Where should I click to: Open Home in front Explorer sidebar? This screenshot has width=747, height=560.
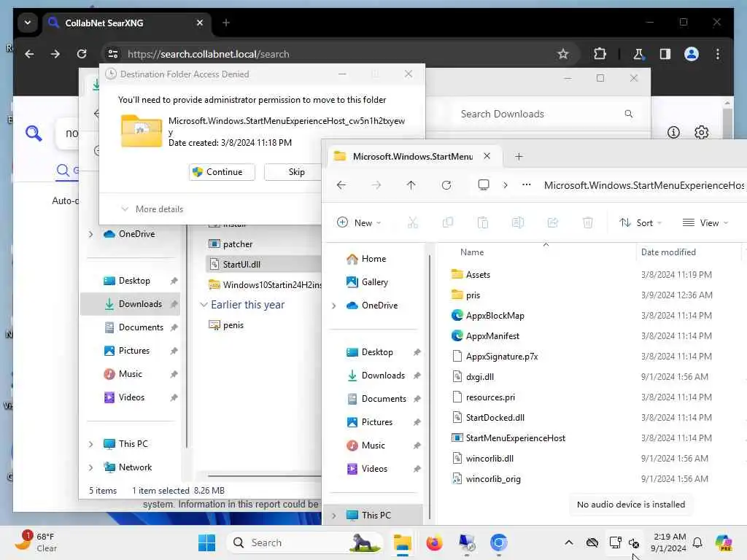pos(373,259)
